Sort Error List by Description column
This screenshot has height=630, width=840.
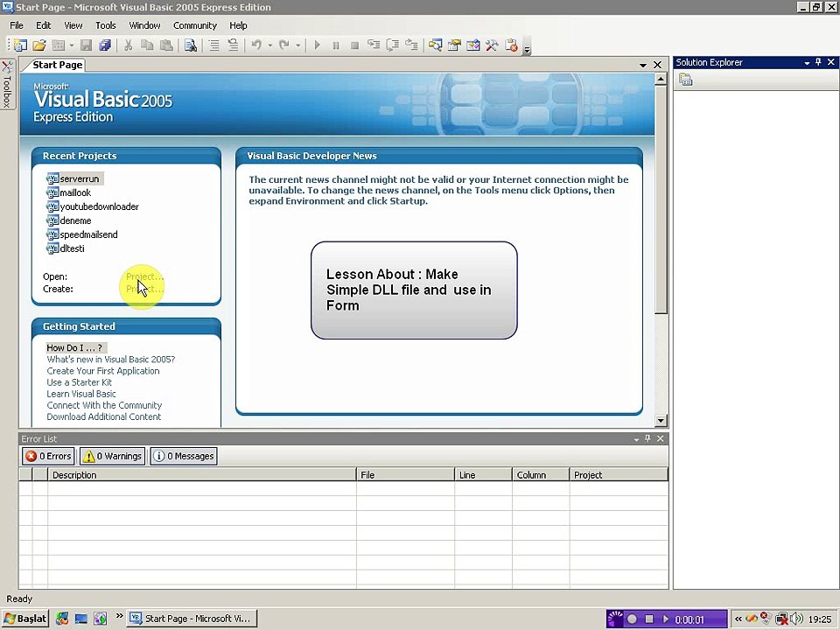coord(202,474)
